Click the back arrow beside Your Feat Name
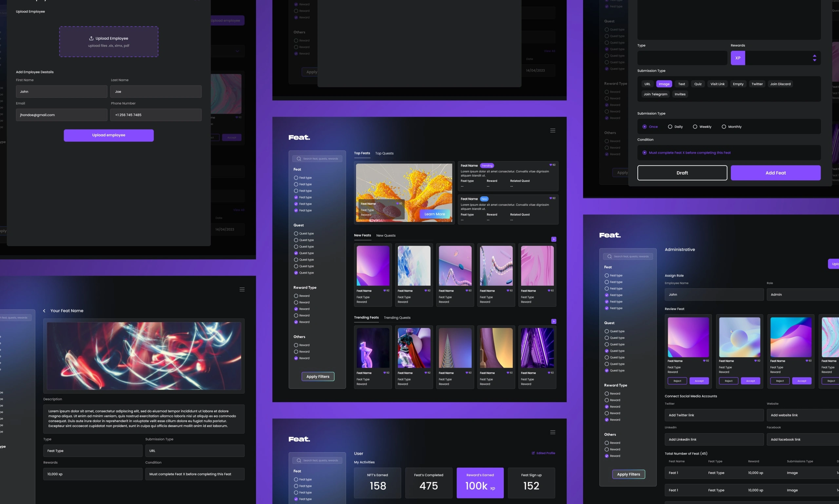 pos(44,311)
